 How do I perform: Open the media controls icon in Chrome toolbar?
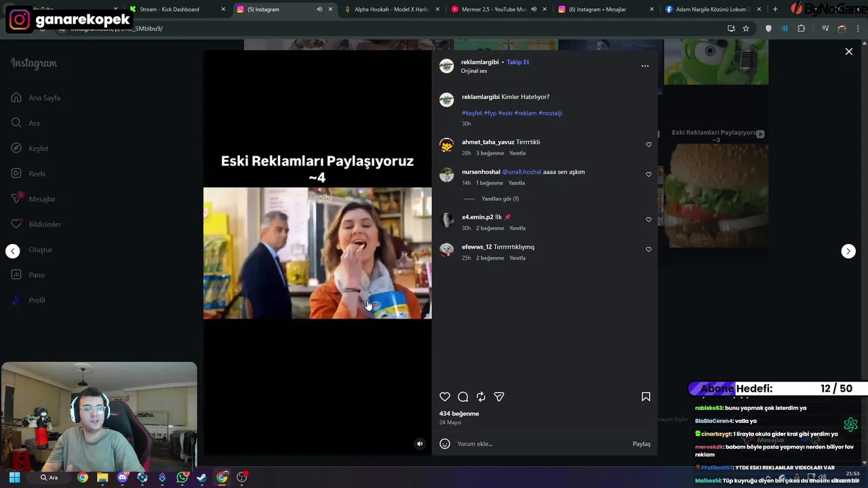825,28
